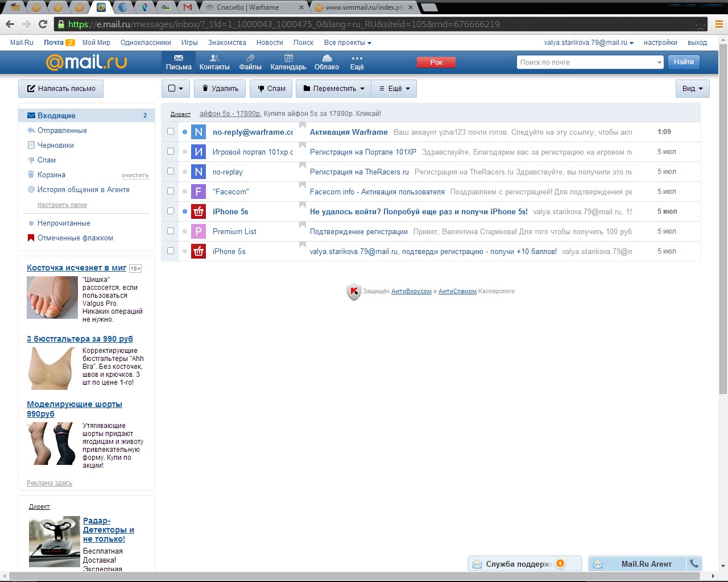Click the browser back arrow
Screen dimensions: 728x582
click(10, 24)
